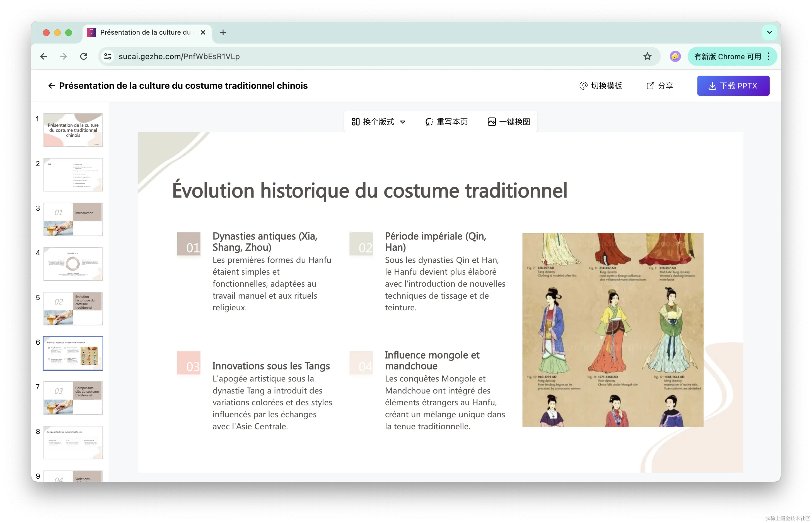Click the browser profile avatar icon
The image size is (812, 523).
tap(675, 56)
